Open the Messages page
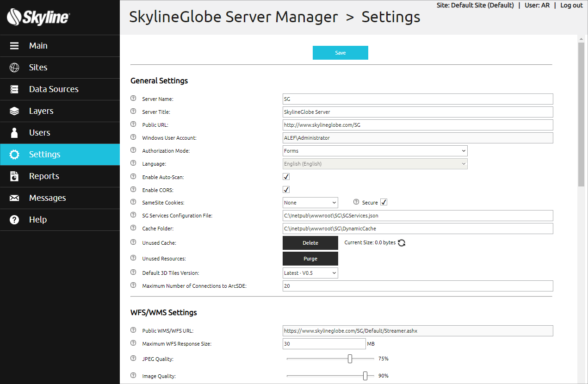 point(60,198)
